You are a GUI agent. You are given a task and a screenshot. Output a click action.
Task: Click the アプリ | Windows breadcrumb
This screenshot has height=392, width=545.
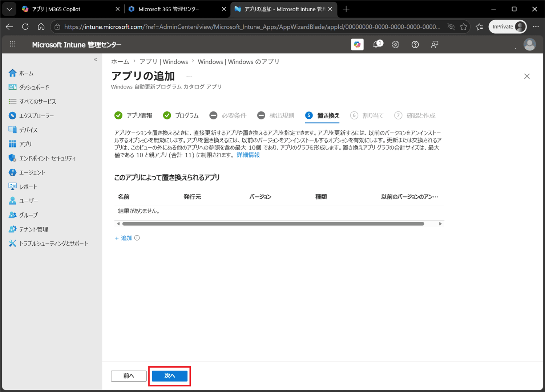click(163, 62)
